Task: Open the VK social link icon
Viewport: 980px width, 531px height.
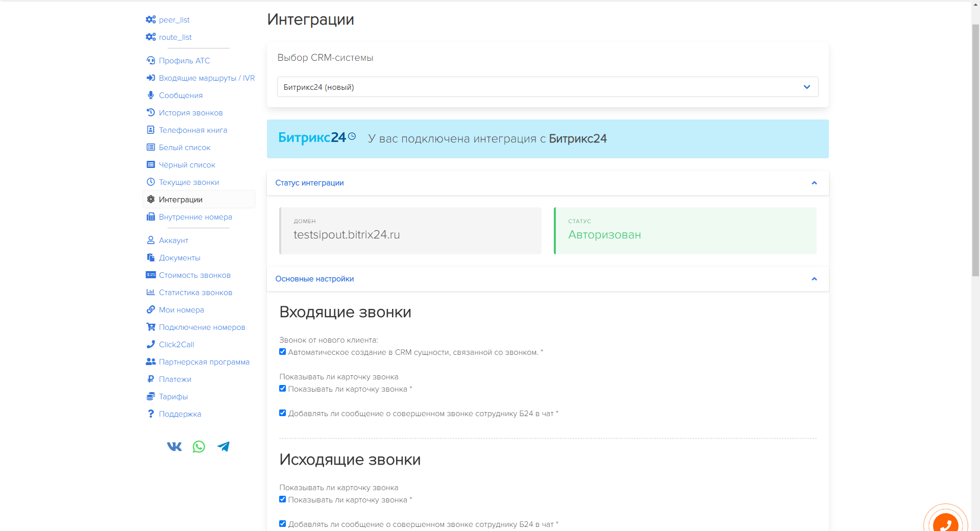Action: (x=175, y=447)
